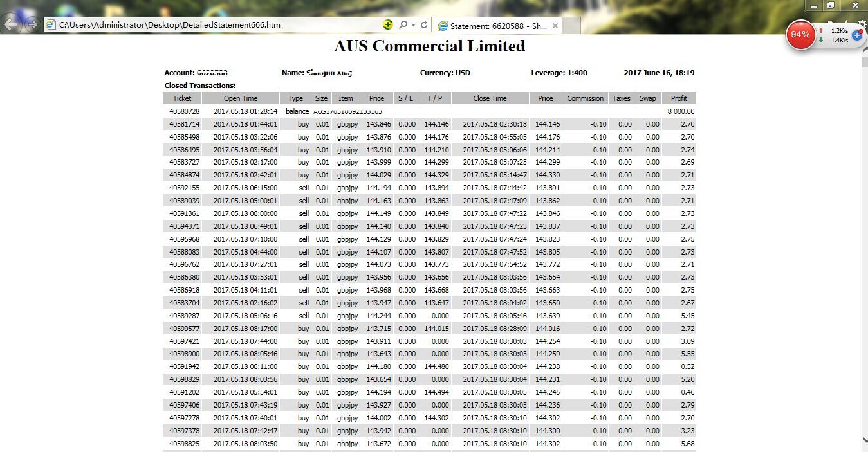The image size is (868, 452).
Task: Close the Statement: 6620588 tab
Action: [x=555, y=26]
